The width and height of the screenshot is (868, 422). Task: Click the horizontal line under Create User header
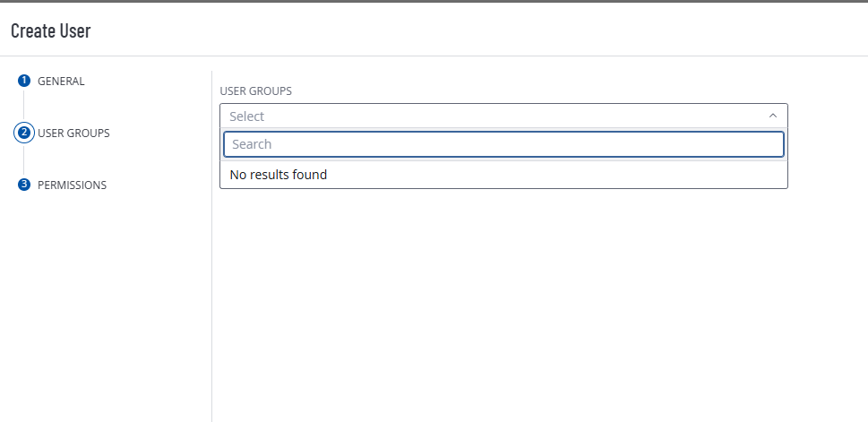tap(448, 56)
